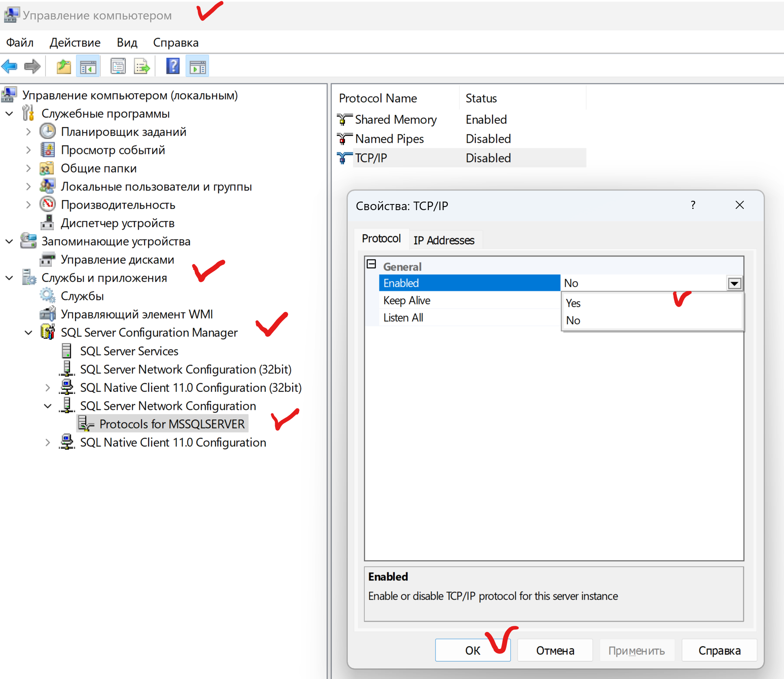Toggle the console tree pane toolbar icon
Screen dimensions: 784x679
tap(88, 66)
